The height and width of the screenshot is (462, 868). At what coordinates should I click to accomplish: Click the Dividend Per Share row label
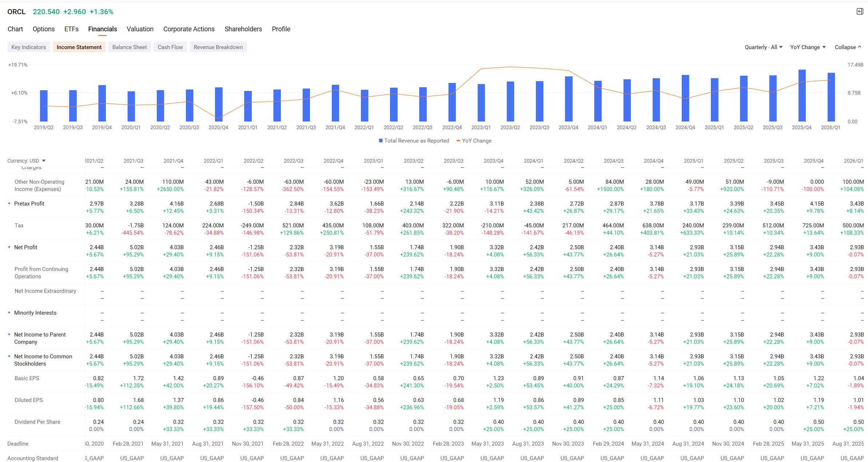(37, 422)
